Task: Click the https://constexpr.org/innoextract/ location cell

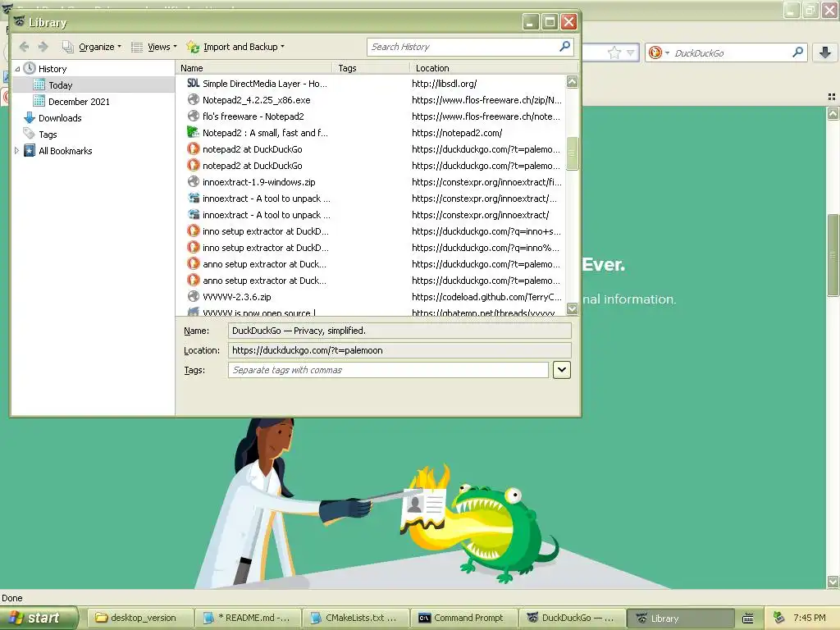Action: click(480, 215)
